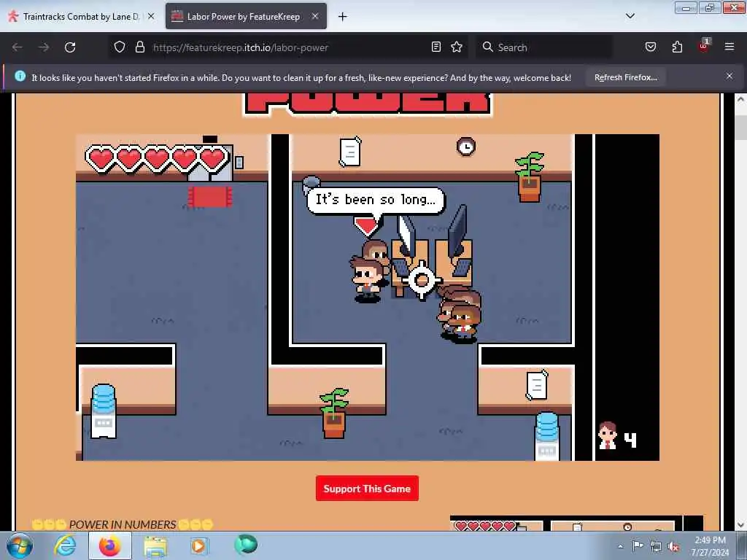Screen dimensions: 747x560
Task: Click the scrollbar up arrow
Action: tap(741, 99)
